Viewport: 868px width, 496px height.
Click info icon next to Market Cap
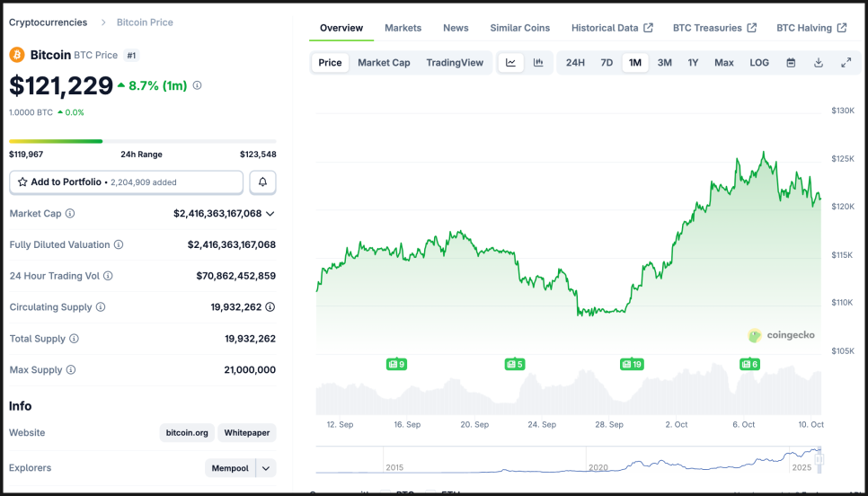coord(70,214)
